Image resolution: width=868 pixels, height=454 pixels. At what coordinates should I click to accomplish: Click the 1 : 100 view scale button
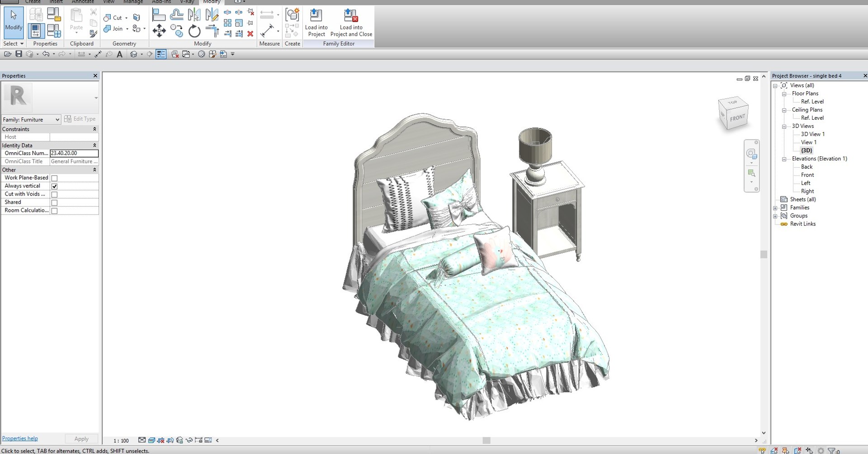pos(121,440)
